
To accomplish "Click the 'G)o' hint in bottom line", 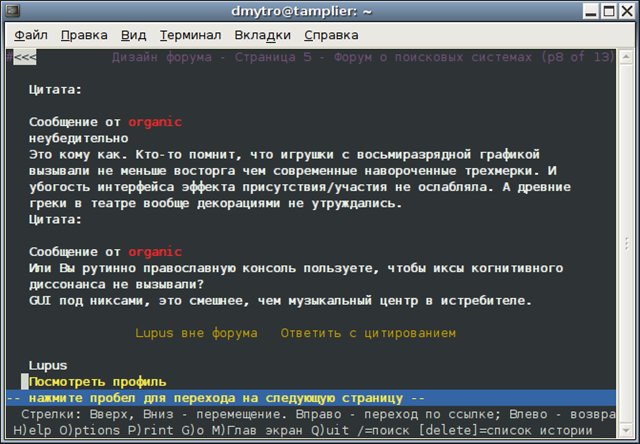I will click(192, 430).
